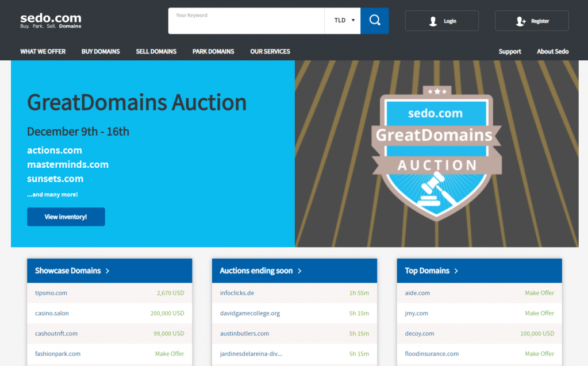Open sunsets.com in the banner
Image resolution: width=588 pixels, height=366 pixels.
pyautogui.click(x=55, y=179)
